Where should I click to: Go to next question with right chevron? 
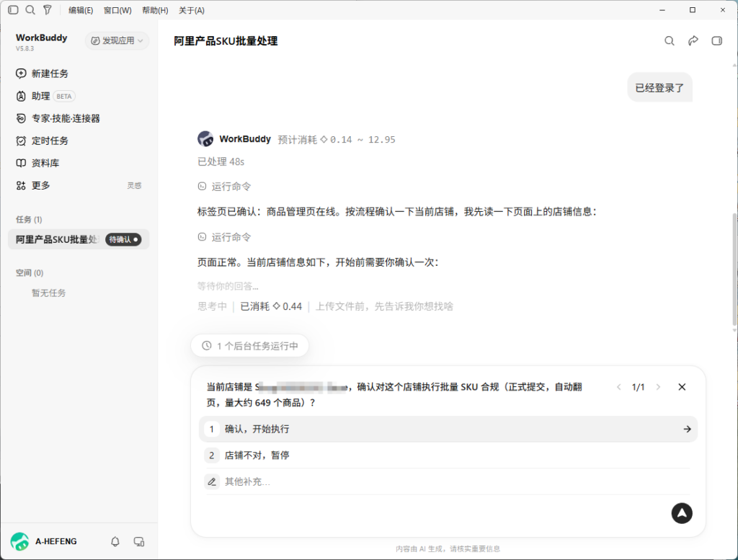tap(658, 387)
